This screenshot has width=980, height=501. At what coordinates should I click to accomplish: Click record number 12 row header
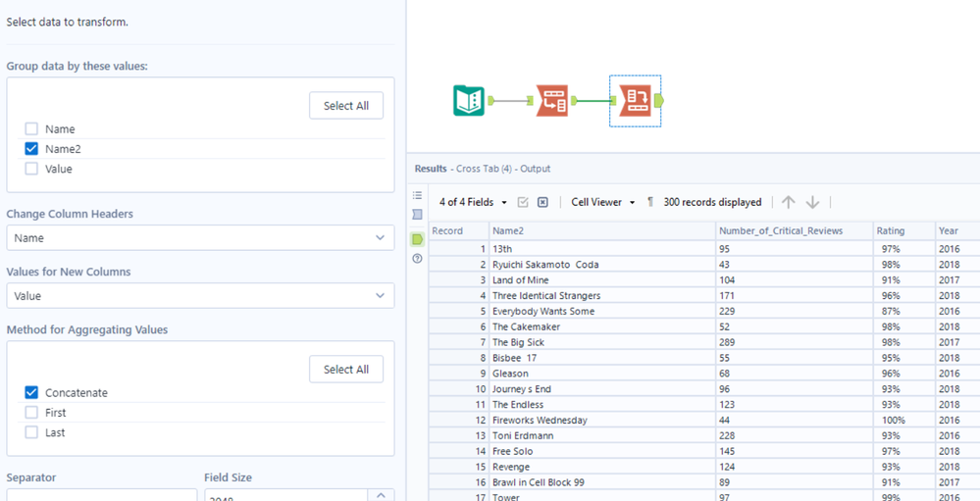[459, 420]
